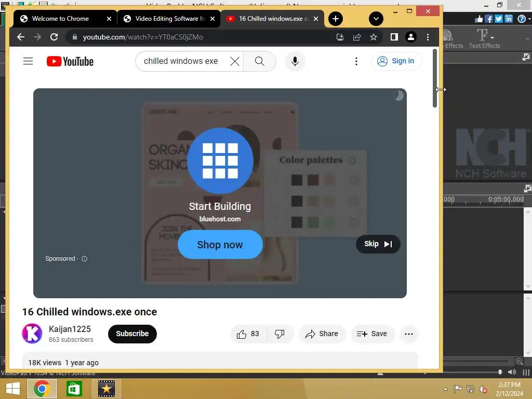532x399 pixels.
Task: Open VideoPad Twitter share icon
Action: 498,19
